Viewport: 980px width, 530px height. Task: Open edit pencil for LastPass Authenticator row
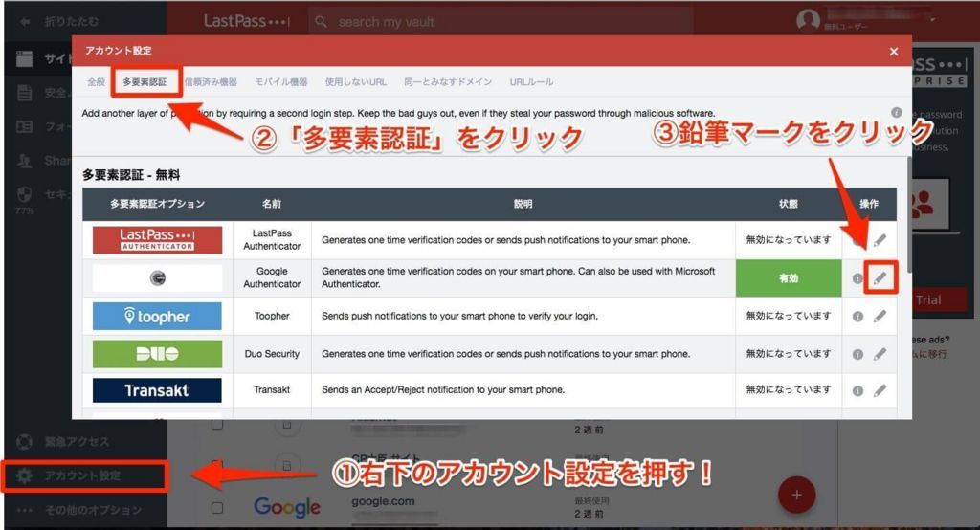(x=880, y=240)
